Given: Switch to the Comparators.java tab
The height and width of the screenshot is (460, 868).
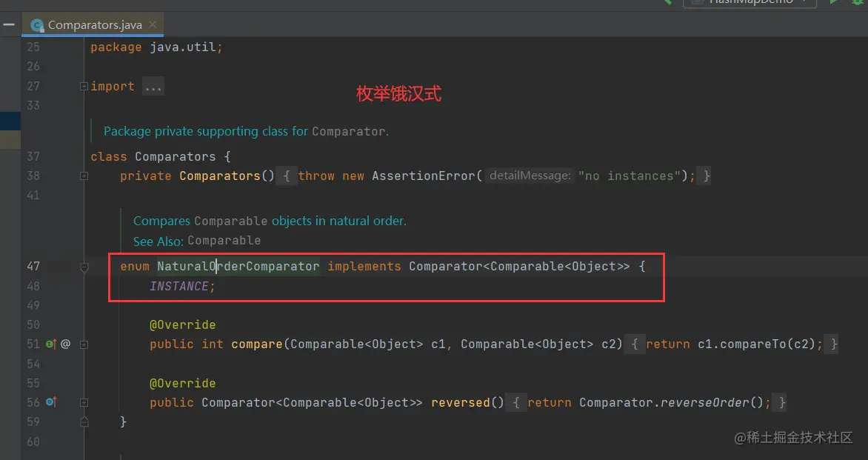Looking at the screenshot, I should [x=95, y=25].
